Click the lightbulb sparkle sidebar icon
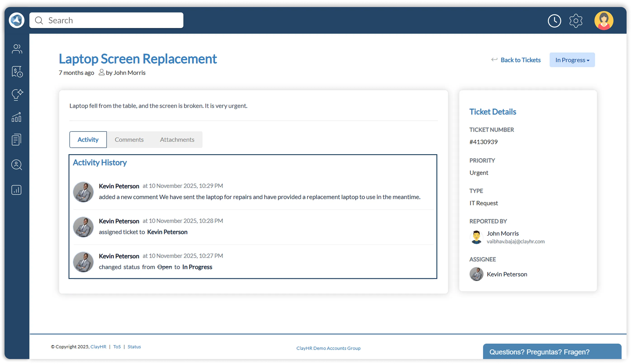The image size is (632, 364). point(17,95)
